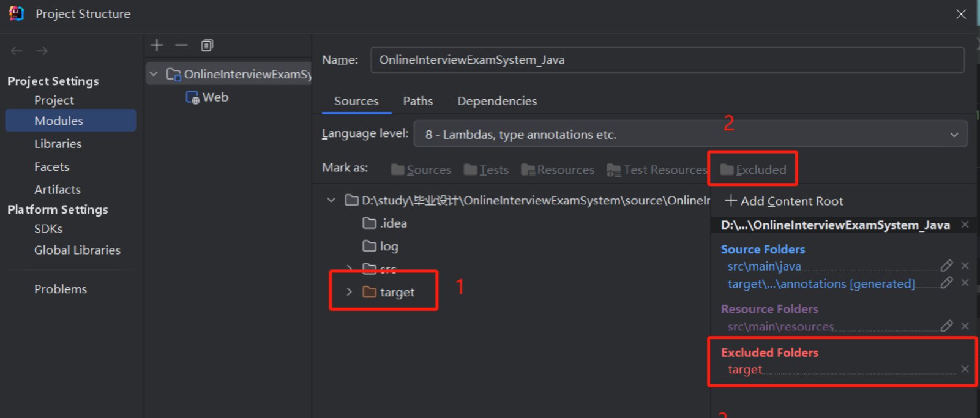Switch to the Sources tab
The width and height of the screenshot is (980, 418).
[356, 101]
